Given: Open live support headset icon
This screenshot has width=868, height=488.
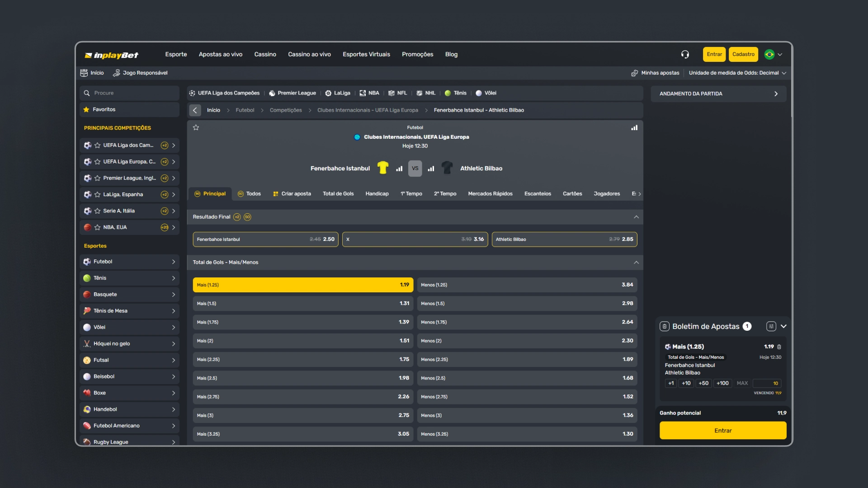Looking at the screenshot, I should [x=685, y=55].
